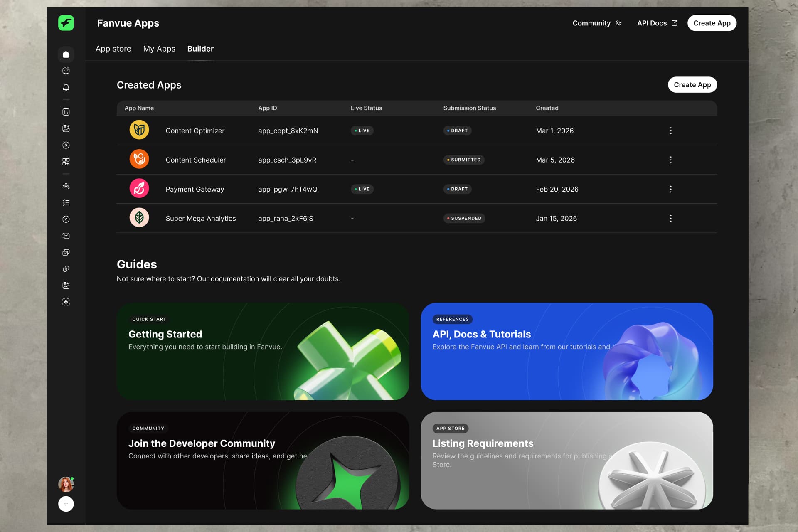Click the DRAFT badge on Content Optimizer row

[x=457, y=131]
